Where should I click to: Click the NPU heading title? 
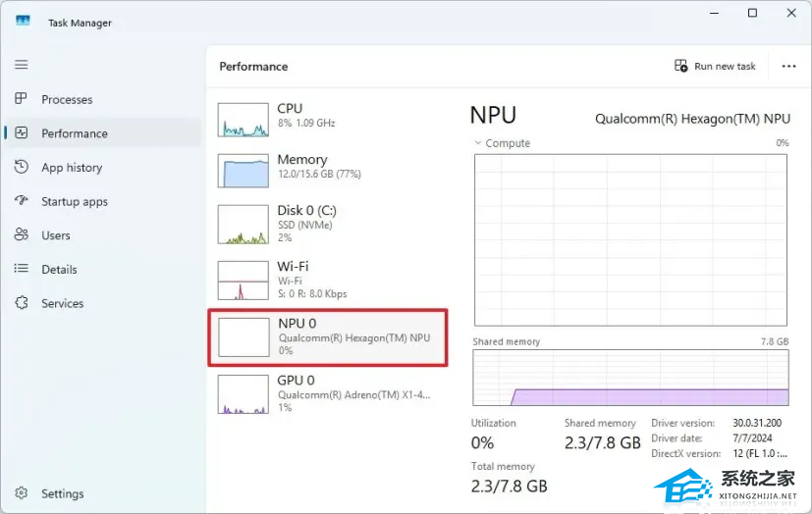point(493,115)
